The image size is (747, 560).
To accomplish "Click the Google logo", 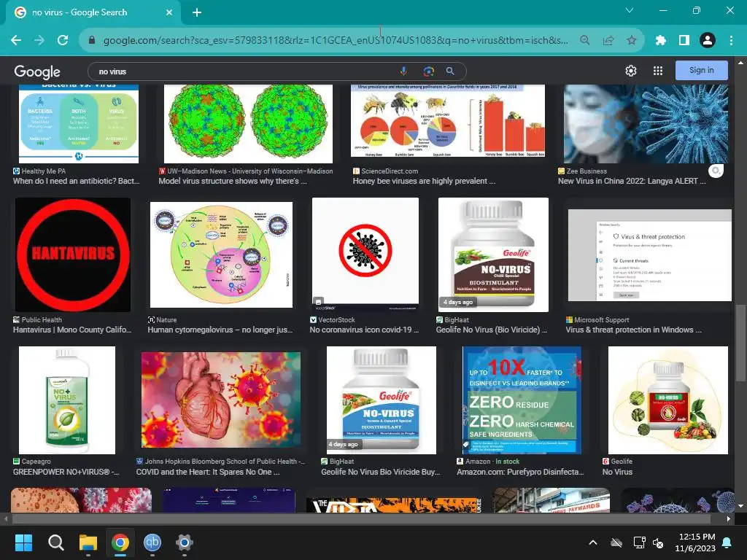I will (x=37, y=72).
